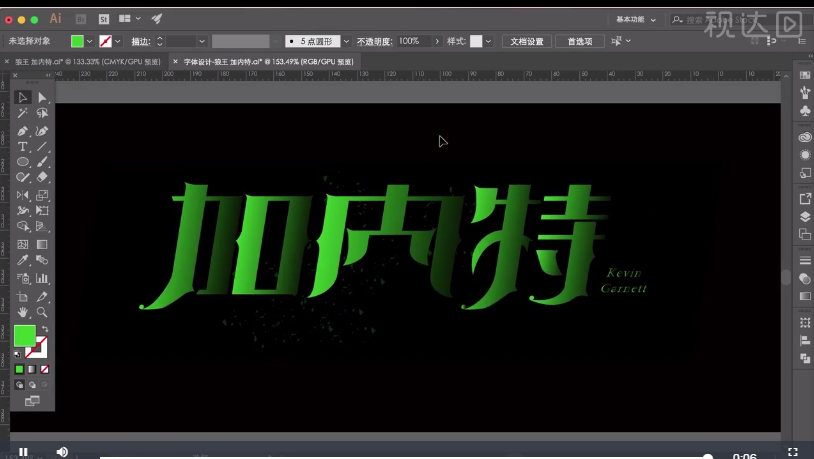Open 样式 graphic style dropdown
Screen dimensions: 814x459
(x=489, y=41)
